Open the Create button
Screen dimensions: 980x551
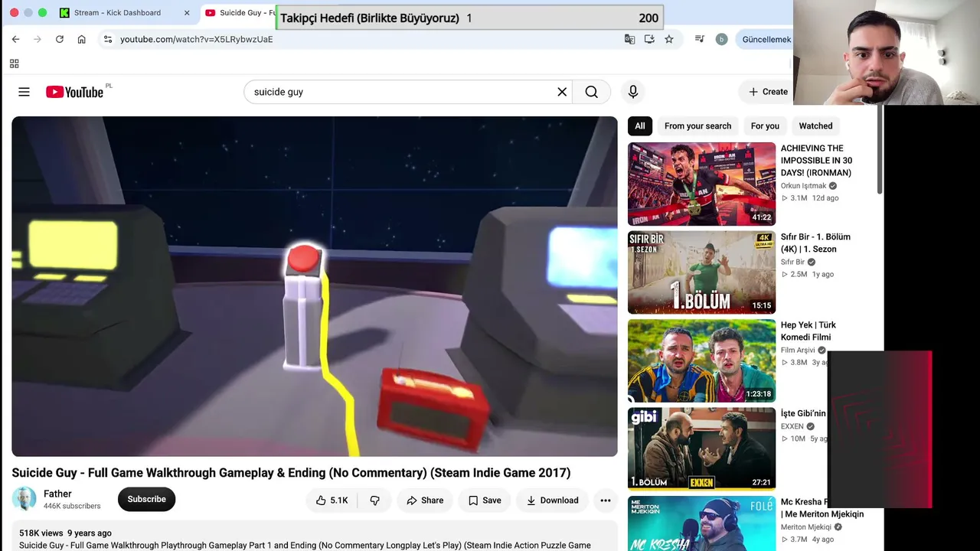tap(768, 92)
